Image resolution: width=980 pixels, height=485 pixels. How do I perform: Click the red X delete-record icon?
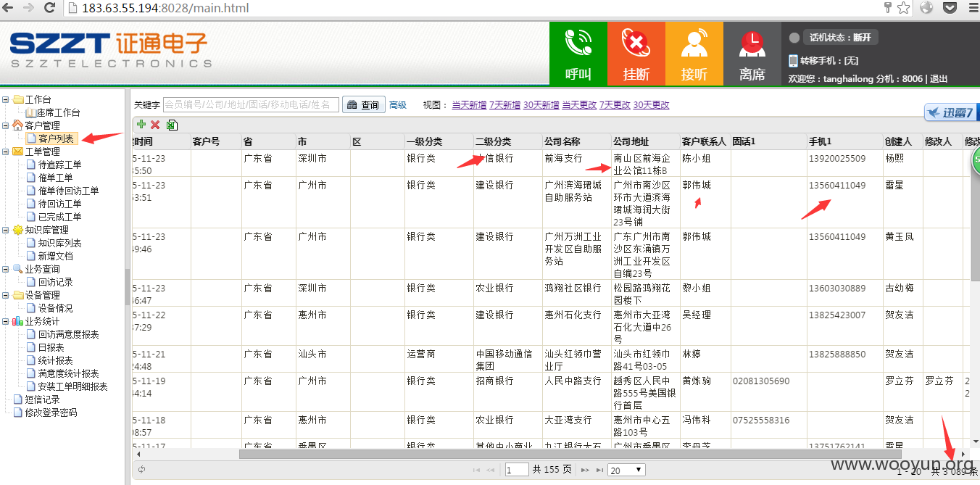point(155,125)
